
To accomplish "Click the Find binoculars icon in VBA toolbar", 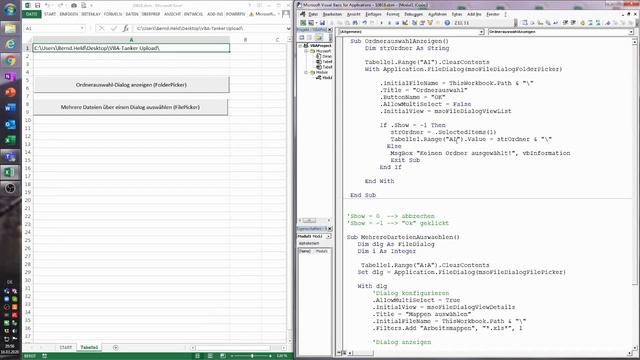I will tap(355, 23).
